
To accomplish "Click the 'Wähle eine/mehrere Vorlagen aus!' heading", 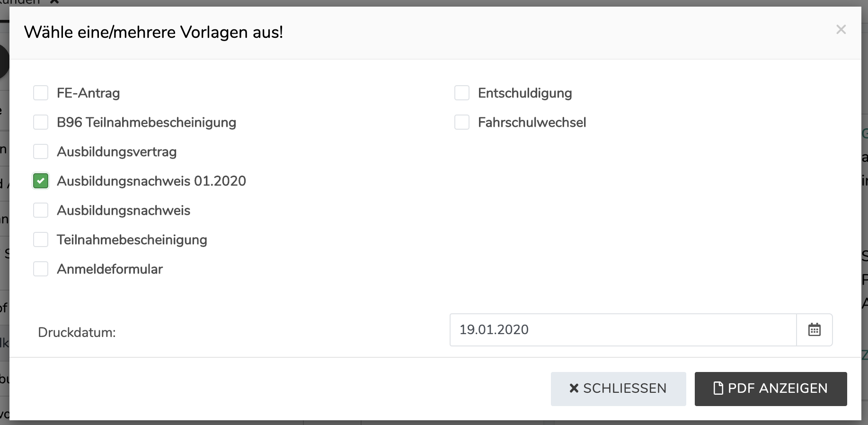I will coord(153,33).
